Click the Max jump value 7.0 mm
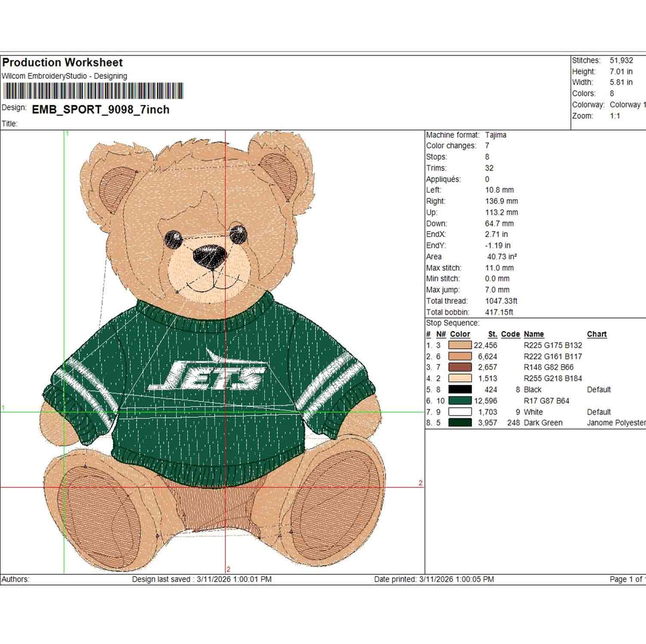Screen dimensions: 646x644 pyautogui.click(x=497, y=290)
